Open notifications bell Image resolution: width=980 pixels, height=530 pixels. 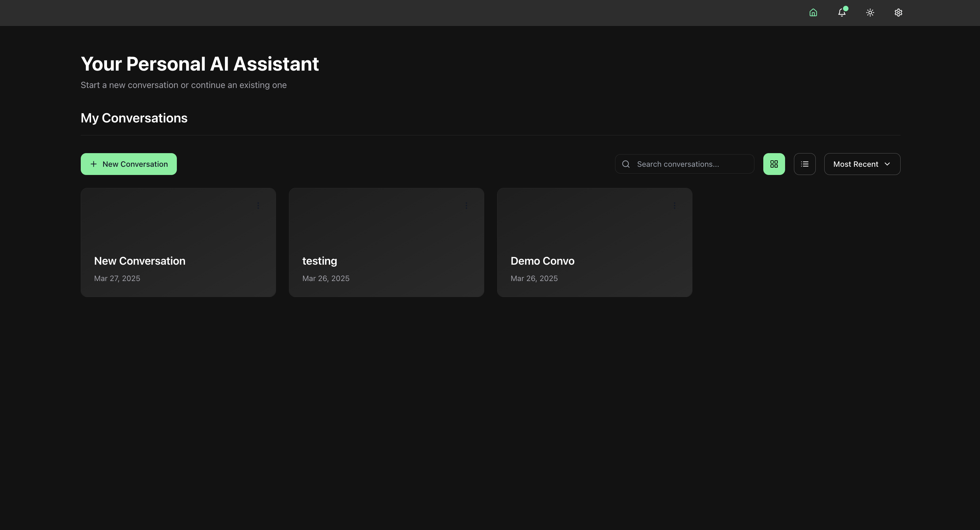click(842, 13)
